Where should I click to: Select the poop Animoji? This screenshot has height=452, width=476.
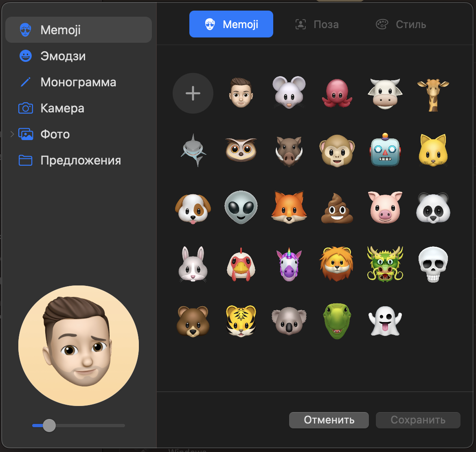[337, 208]
